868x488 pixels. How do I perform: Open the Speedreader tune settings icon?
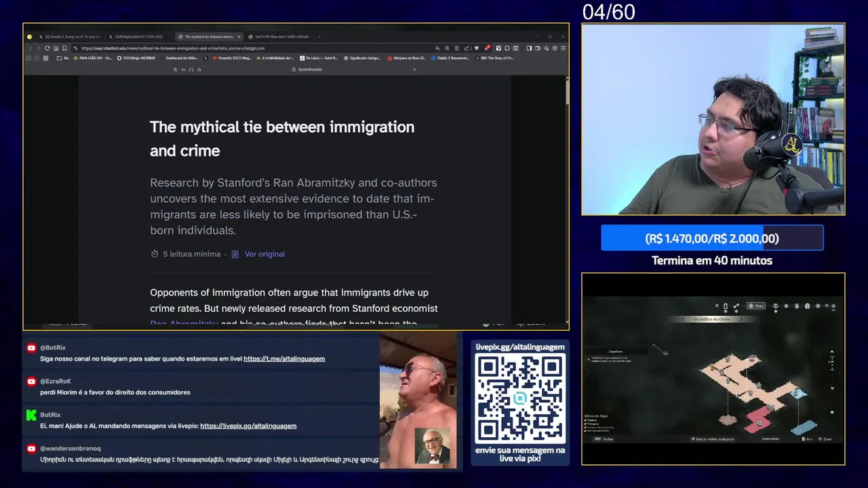tap(175, 69)
